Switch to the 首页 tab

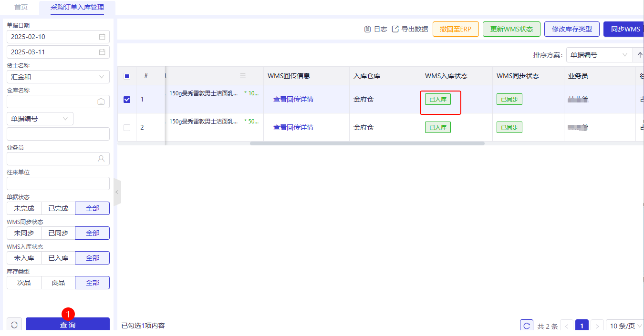pos(21,7)
